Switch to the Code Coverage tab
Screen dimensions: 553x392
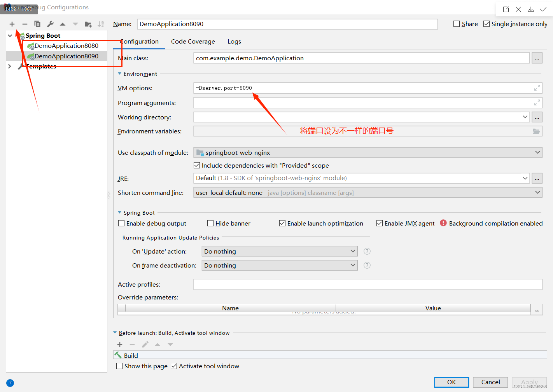click(193, 42)
